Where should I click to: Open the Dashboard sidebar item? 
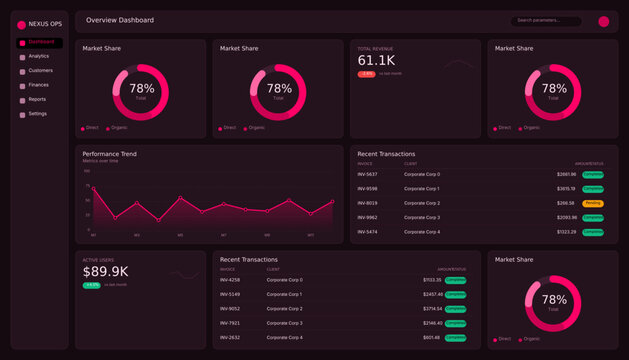39,43
